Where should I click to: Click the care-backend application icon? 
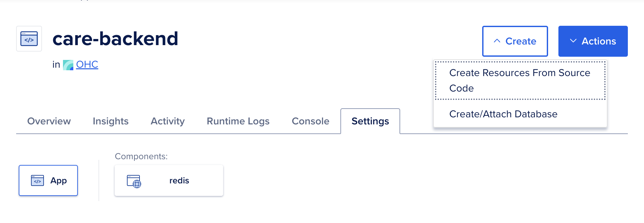29,38
